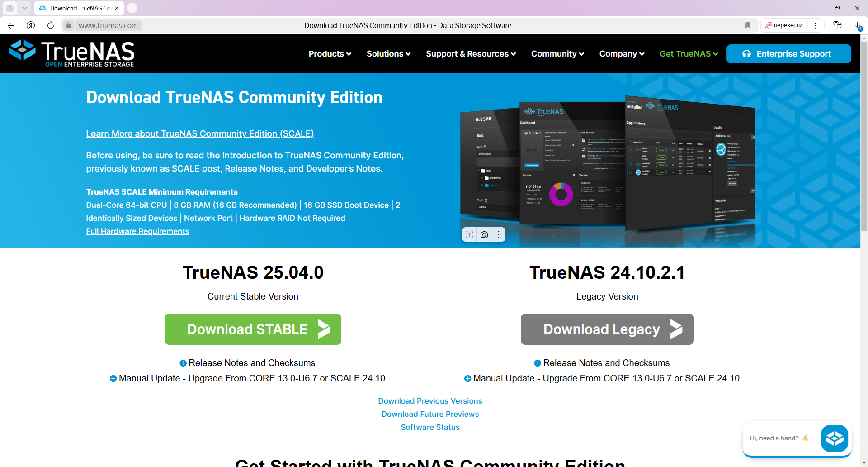
Task: Click the Download STABLE button
Action: click(x=253, y=329)
